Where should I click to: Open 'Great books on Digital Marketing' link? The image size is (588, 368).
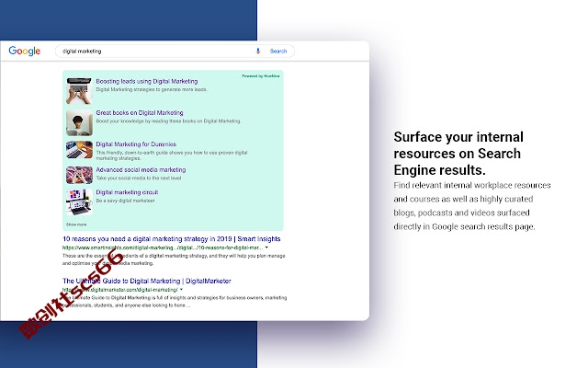pyautogui.click(x=140, y=112)
